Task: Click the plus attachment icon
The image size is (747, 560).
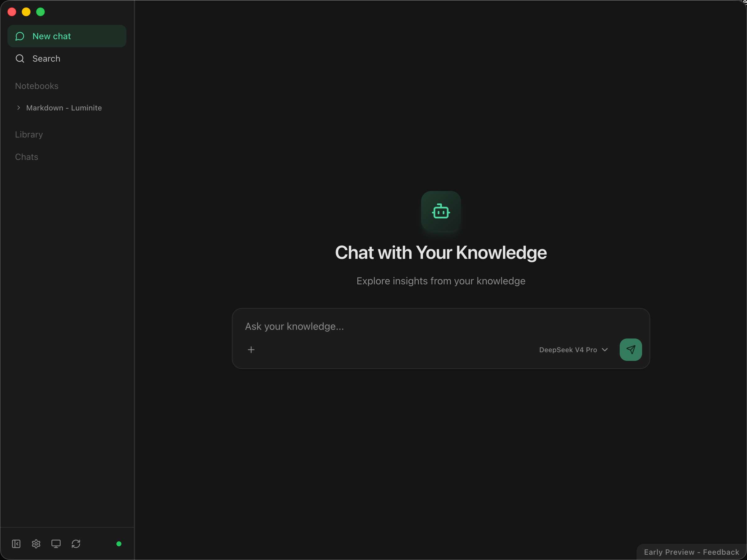Action: pos(251,350)
